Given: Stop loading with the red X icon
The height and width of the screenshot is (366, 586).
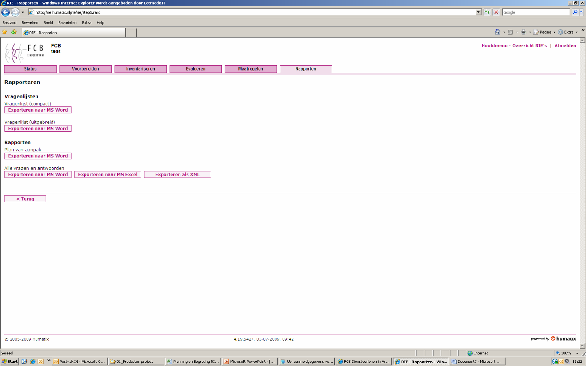Looking at the screenshot, I should pyautogui.click(x=496, y=12).
